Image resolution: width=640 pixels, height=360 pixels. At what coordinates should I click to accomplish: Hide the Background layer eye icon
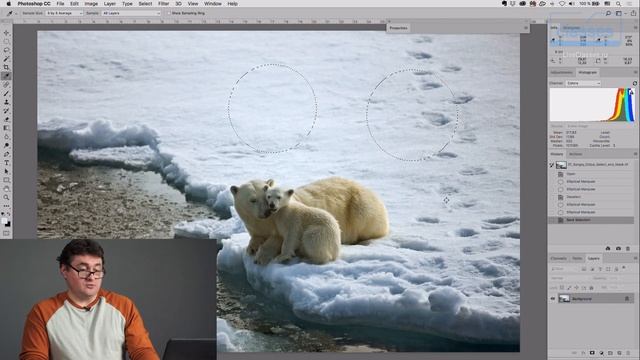pyautogui.click(x=553, y=299)
